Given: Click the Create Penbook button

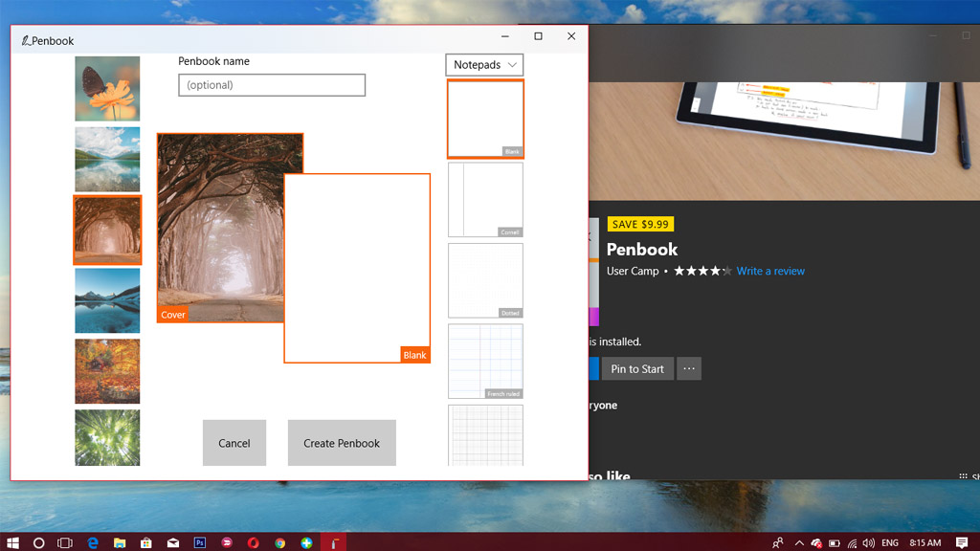Looking at the screenshot, I should 342,443.
